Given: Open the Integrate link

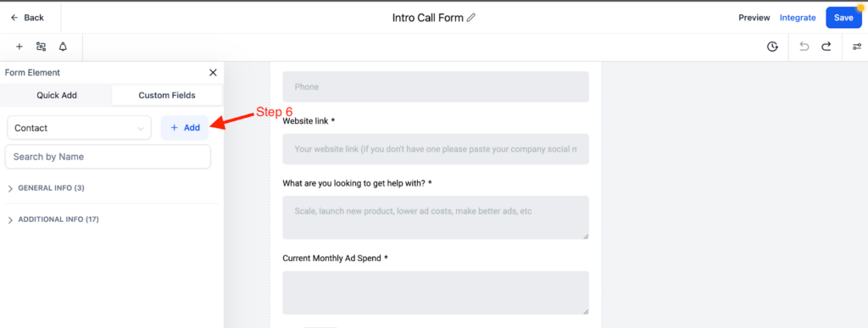Looking at the screenshot, I should pos(798,18).
